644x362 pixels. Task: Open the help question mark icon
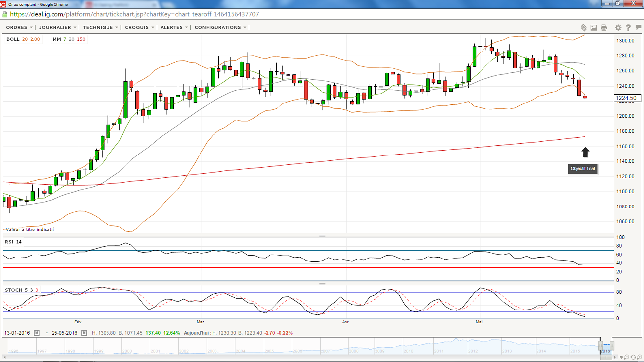point(628,28)
